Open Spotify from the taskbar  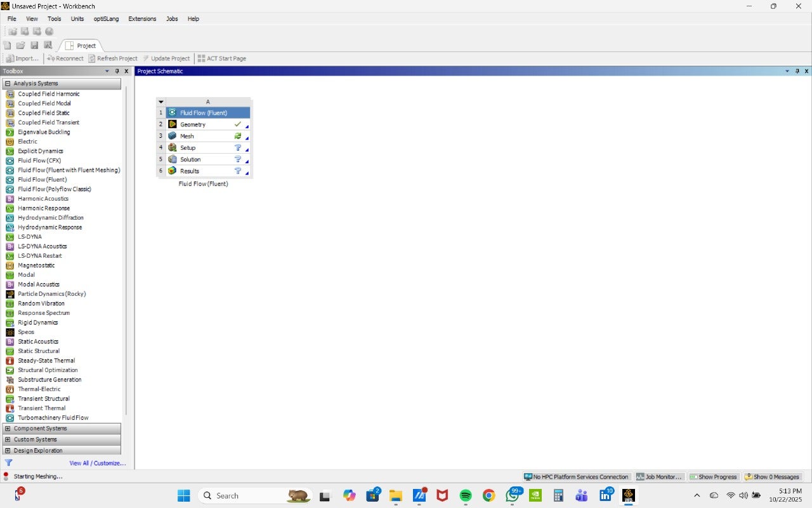(x=465, y=495)
